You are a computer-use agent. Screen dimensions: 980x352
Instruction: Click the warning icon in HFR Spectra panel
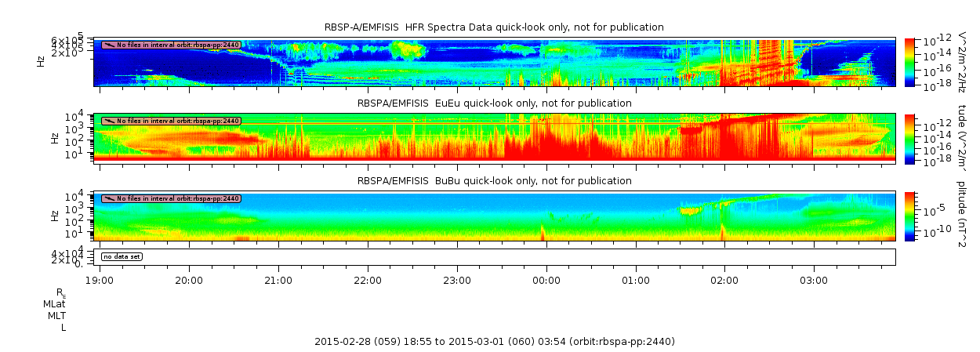tap(109, 45)
